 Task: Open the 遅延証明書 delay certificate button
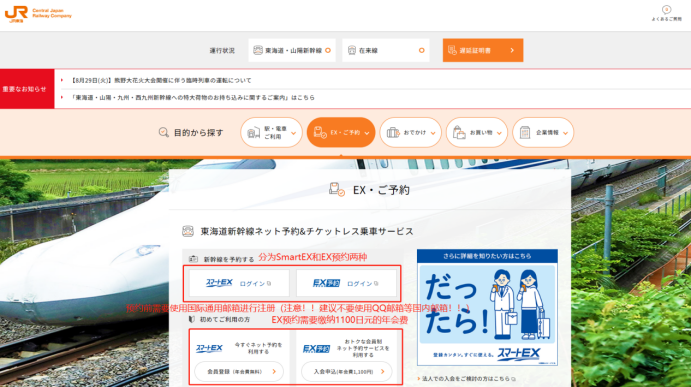(x=483, y=50)
